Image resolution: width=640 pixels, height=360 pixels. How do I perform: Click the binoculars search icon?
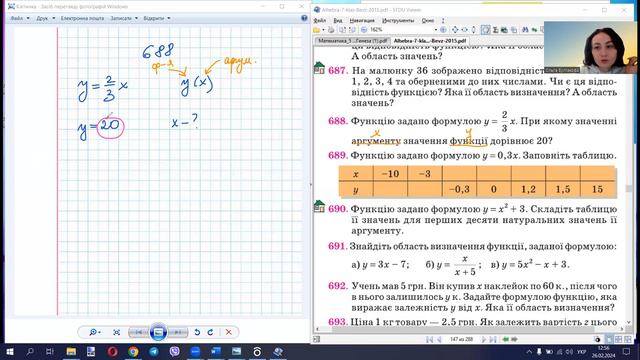(525, 30)
